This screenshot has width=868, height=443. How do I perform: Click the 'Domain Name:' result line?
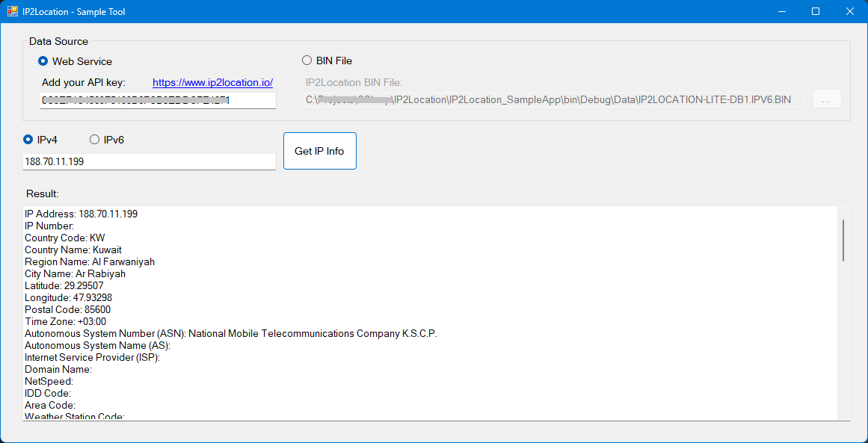[58, 370]
